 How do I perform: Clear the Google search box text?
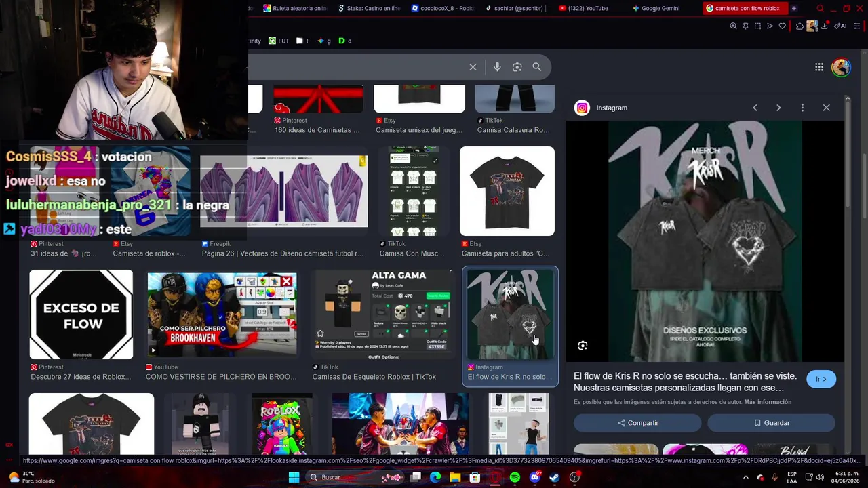click(x=473, y=67)
